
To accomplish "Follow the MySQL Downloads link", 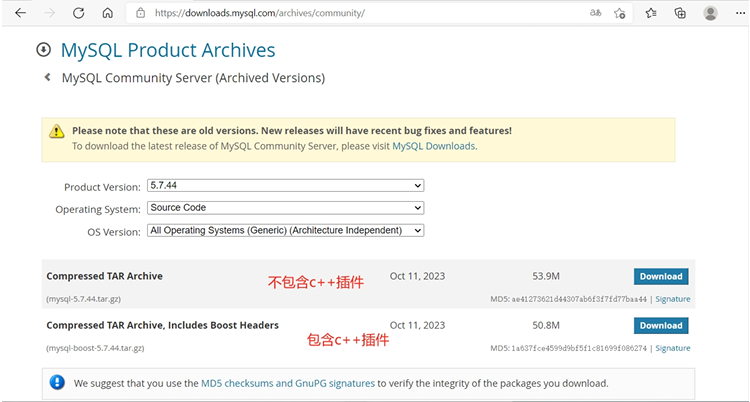I will click(434, 146).
